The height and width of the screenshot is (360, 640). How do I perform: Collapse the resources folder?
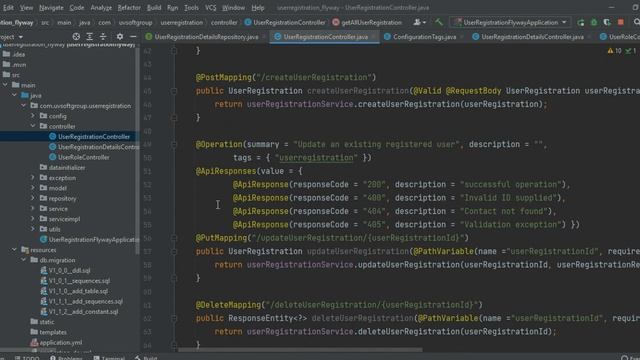(15, 249)
